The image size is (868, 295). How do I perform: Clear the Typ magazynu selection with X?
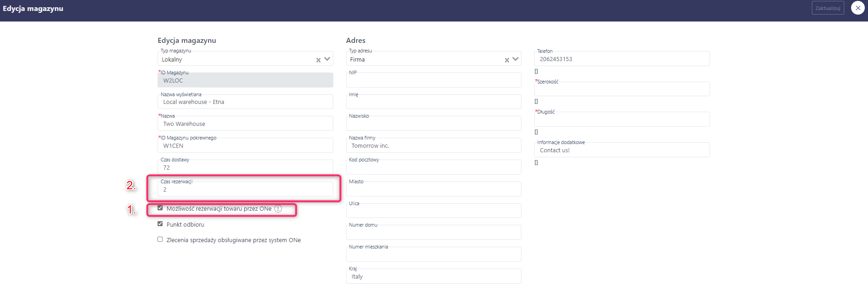(x=318, y=60)
